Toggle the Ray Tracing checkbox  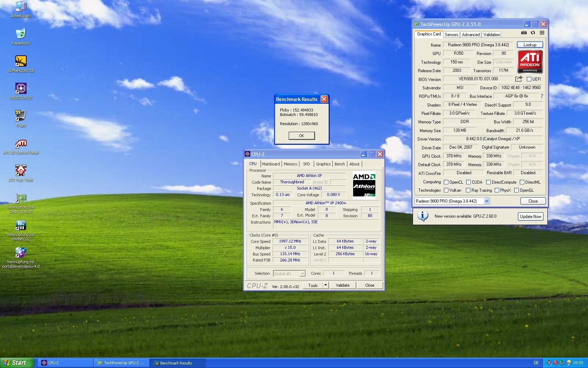point(468,190)
